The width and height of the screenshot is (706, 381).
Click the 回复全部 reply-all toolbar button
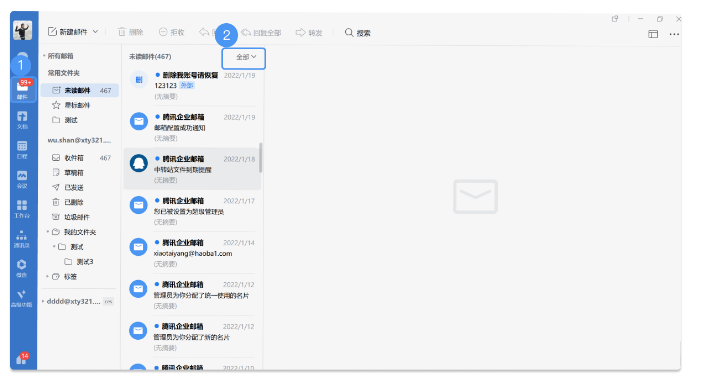pyautogui.click(x=262, y=32)
